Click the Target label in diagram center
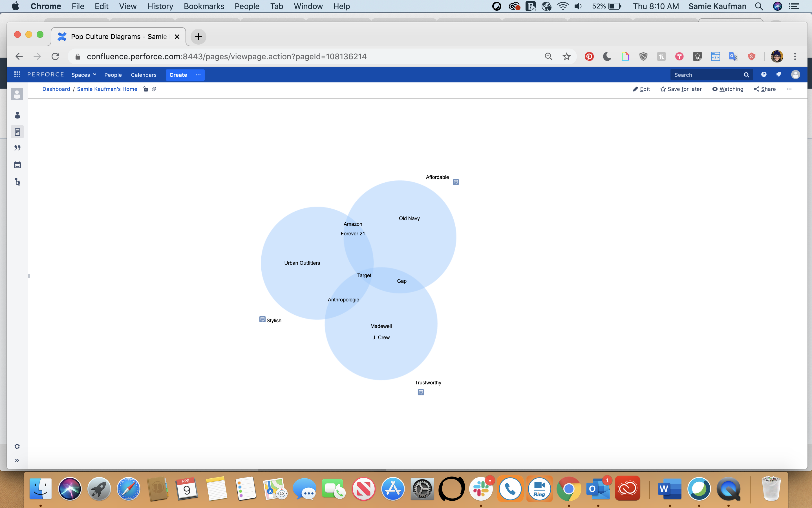 click(364, 275)
